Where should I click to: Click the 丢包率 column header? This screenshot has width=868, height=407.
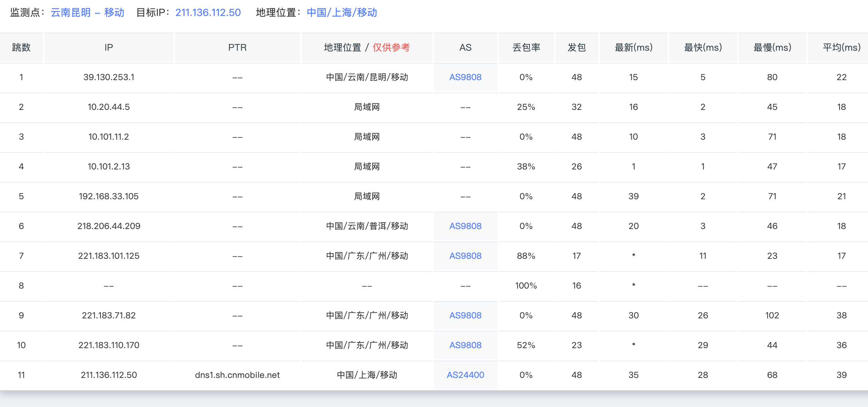click(526, 47)
